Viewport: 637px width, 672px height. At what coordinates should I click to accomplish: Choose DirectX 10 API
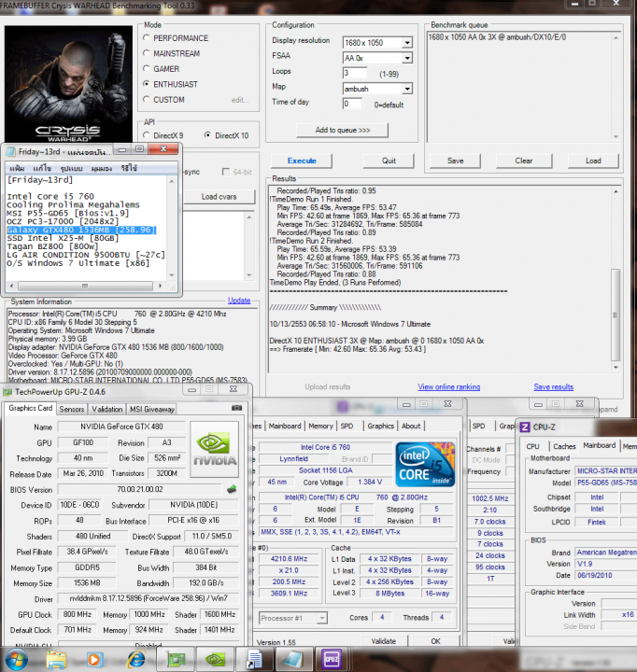click(207, 135)
